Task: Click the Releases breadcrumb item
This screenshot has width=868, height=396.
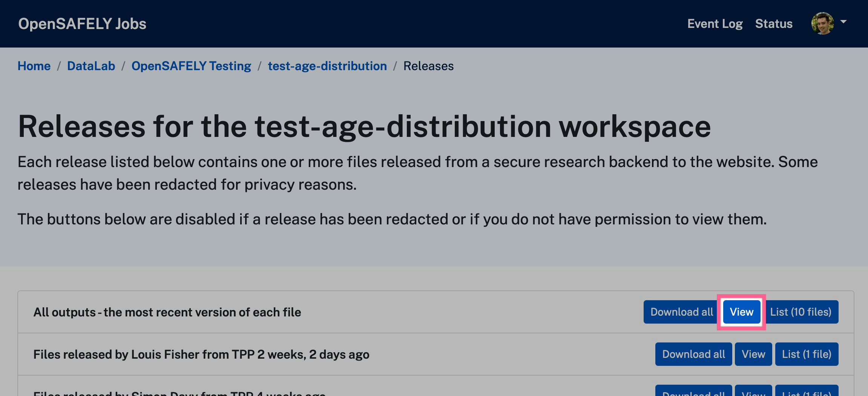Action: click(428, 66)
